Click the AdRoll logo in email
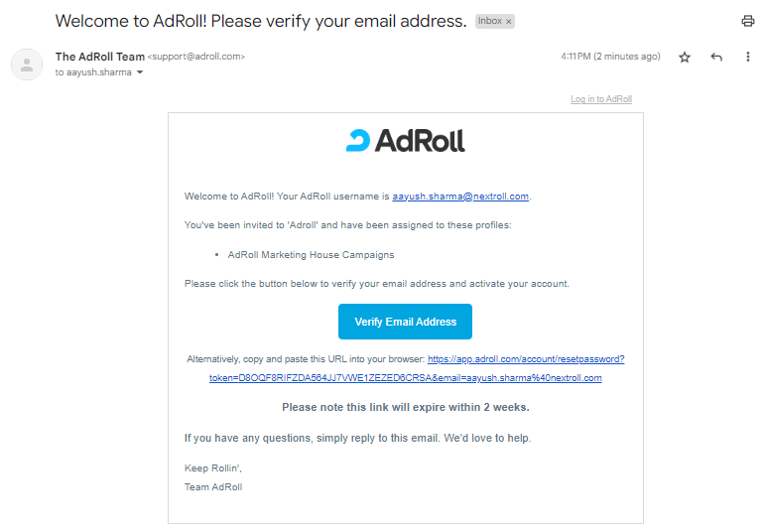This screenshot has width=765, height=532. pyautogui.click(x=406, y=141)
